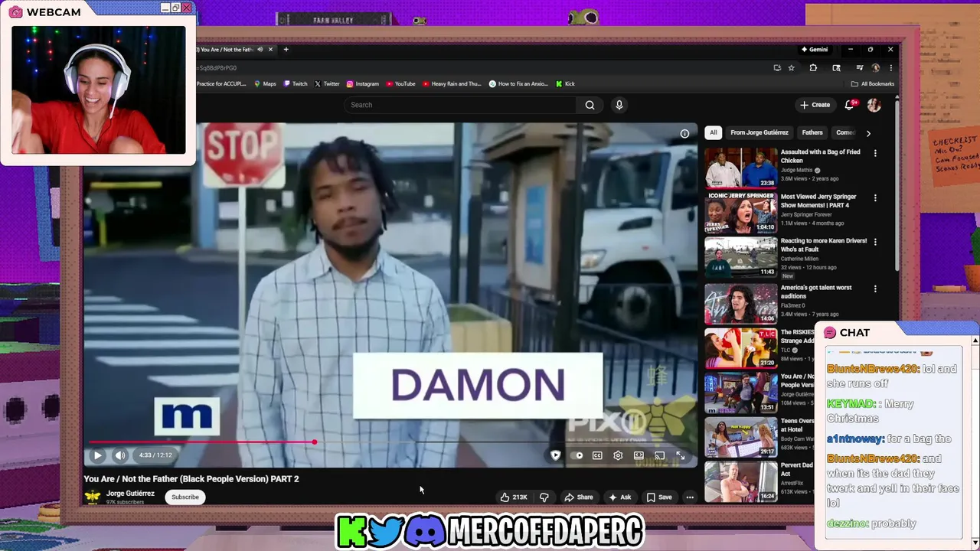The image size is (980, 551).
Task: Toggle the autoplay switch in the player
Action: click(x=577, y=455)
